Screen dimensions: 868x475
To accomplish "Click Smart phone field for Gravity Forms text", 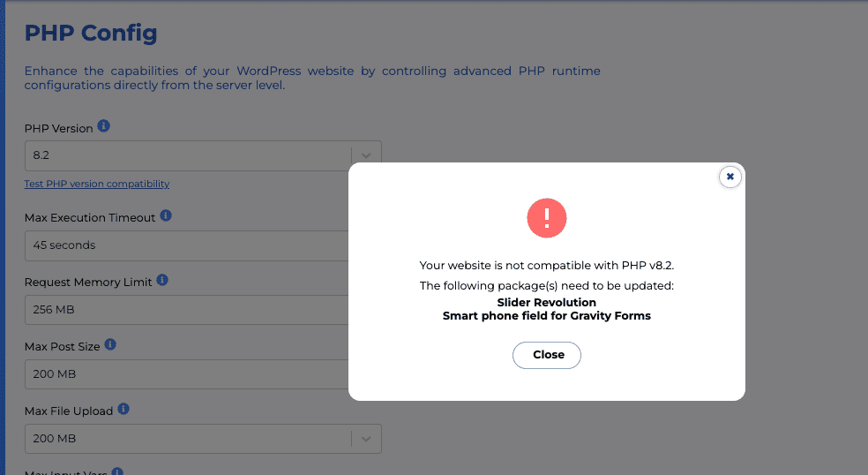I will [x=547, y=315].
